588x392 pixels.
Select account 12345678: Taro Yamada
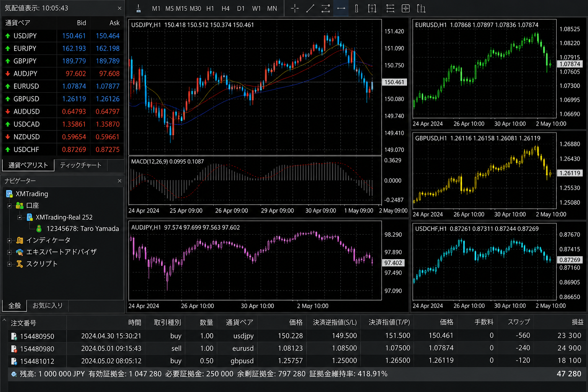tap(82, 229)
